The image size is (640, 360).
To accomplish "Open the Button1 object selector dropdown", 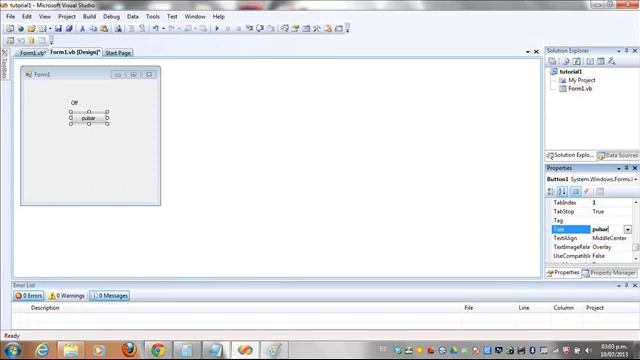I will 636,179.
